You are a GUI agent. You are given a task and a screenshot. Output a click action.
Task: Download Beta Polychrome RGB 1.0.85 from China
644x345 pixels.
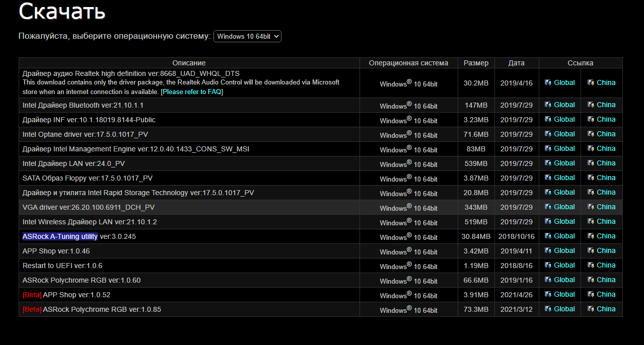606,309
